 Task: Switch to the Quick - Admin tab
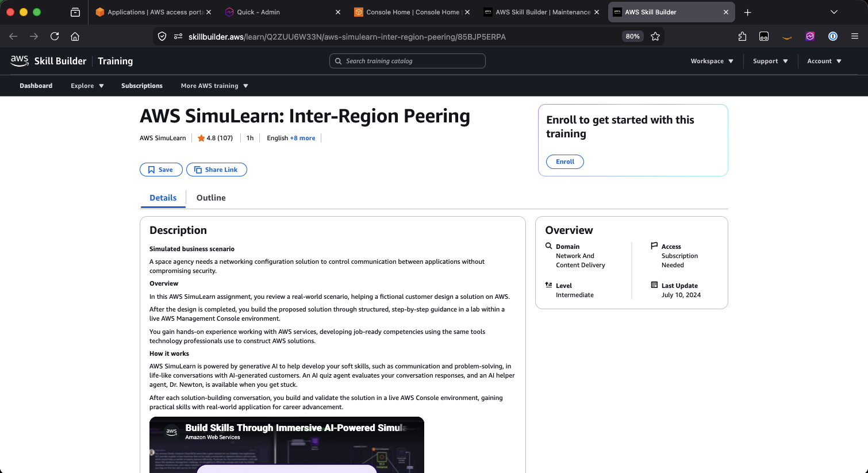point(282,12)
